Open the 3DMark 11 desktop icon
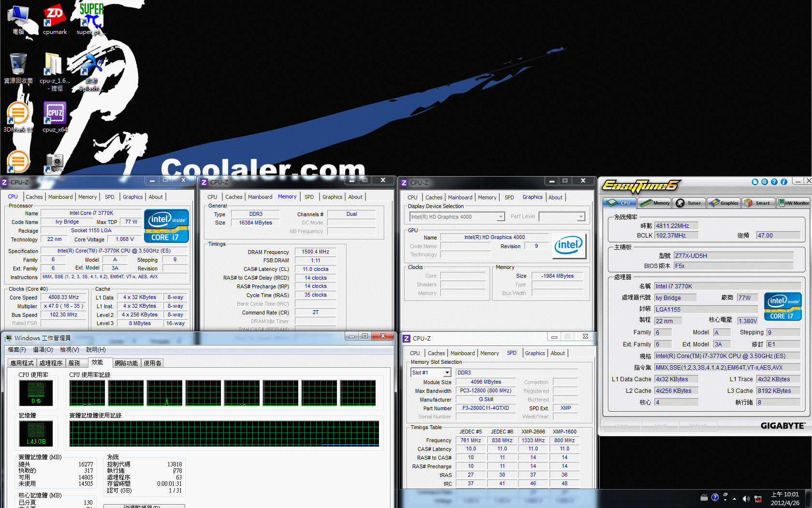This screenshot has width=812, height=508. click(18, 117)
